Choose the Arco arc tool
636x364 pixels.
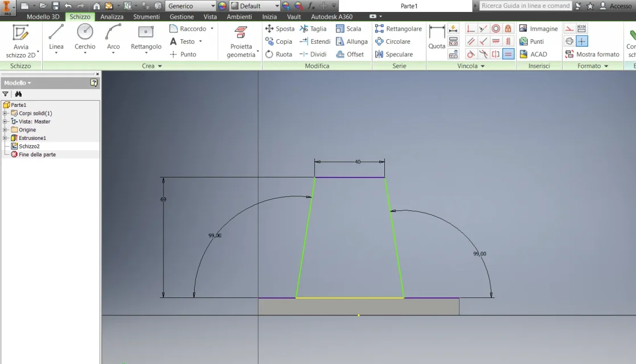[113, 39]
